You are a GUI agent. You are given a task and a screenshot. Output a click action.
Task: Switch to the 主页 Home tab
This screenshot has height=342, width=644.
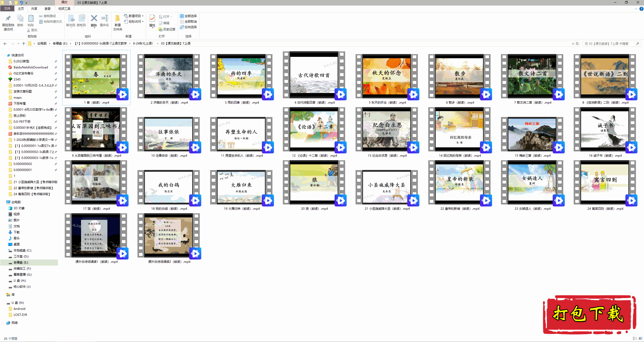[x=21, y=9]
